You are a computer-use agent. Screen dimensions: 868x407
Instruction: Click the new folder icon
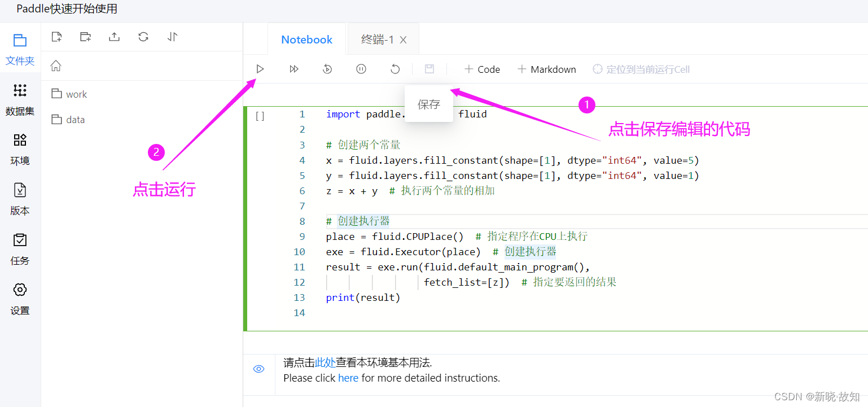85,37
